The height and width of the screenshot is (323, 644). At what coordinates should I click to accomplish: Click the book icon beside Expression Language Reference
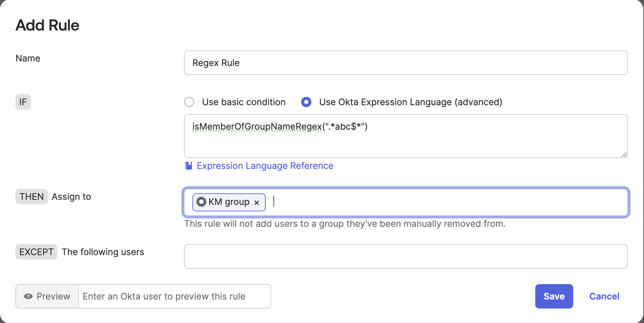[189, 166]
